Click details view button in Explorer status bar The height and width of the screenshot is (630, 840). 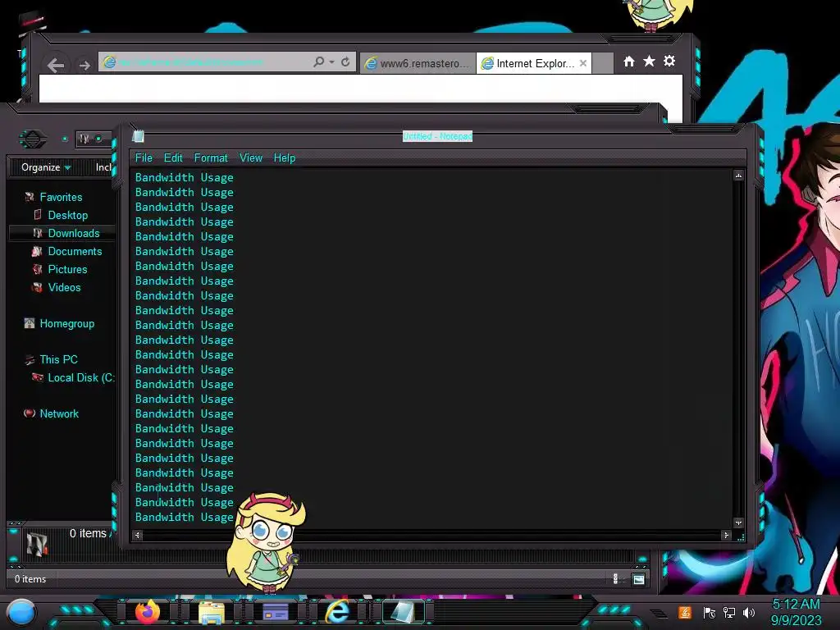tap(615, 578)
